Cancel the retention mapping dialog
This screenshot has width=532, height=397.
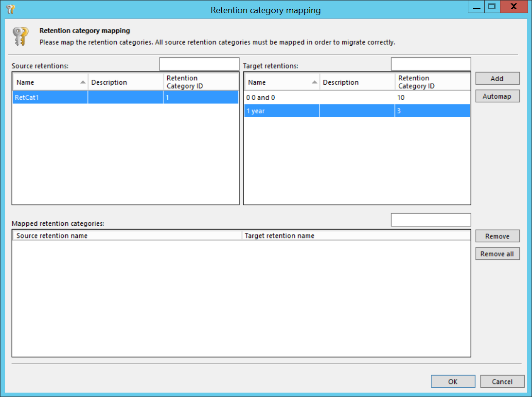(502, 381)
